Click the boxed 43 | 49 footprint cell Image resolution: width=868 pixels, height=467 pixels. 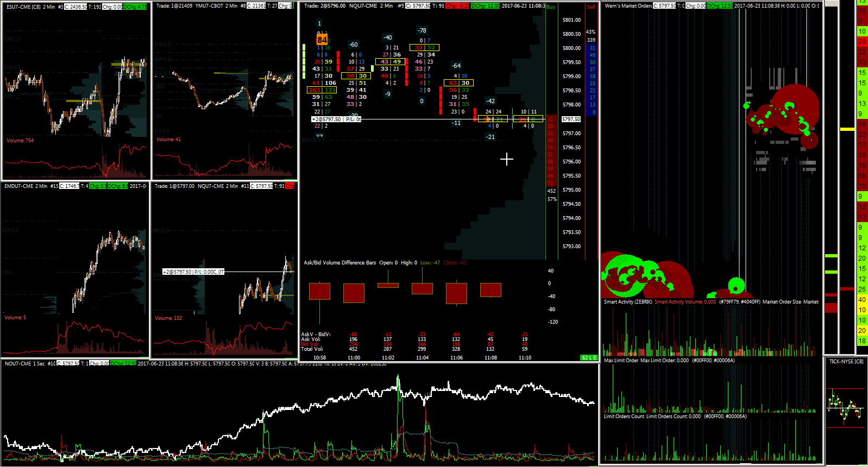(x=391, y=62)
